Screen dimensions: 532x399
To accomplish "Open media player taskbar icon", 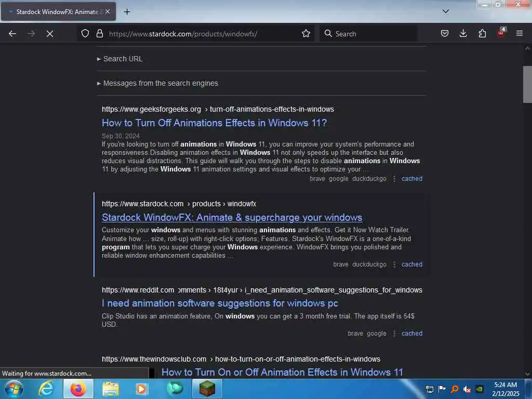I will pos(141,389).
